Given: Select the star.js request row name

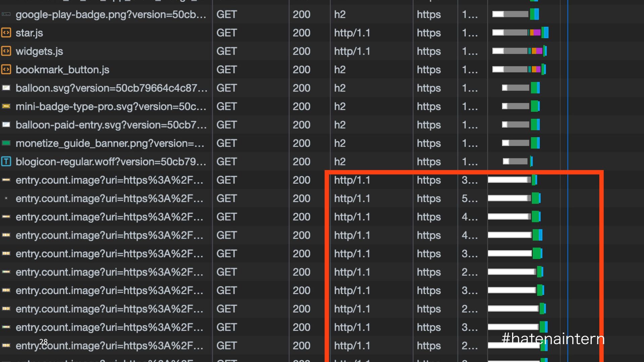Looking at the screenshot, I should (29, 33).
